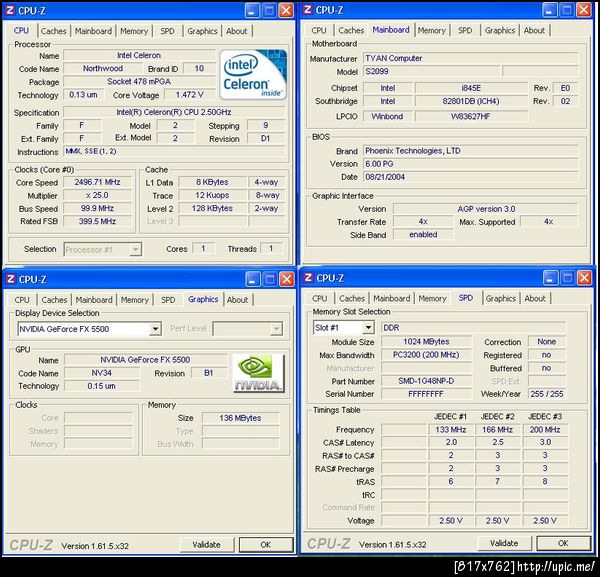Maximize the Graphics window
600x577 pixels.
pos(270,279)
